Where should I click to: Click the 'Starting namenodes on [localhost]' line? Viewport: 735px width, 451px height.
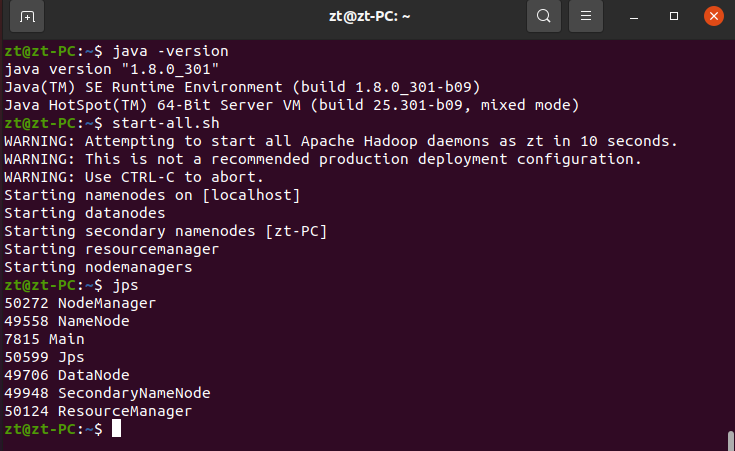pos(152,194)
